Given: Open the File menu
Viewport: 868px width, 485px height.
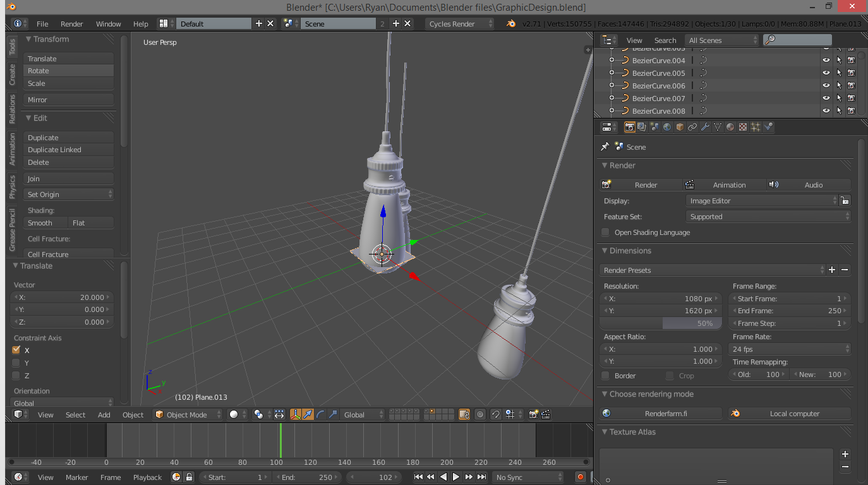Looking at the screenshot, I should [x=42, y=24].
